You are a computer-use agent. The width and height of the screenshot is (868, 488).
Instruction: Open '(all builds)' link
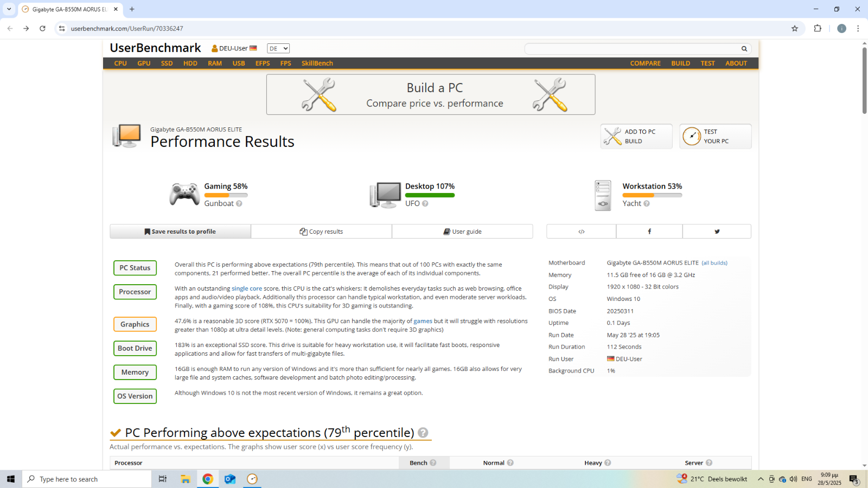tap(714, 263)
